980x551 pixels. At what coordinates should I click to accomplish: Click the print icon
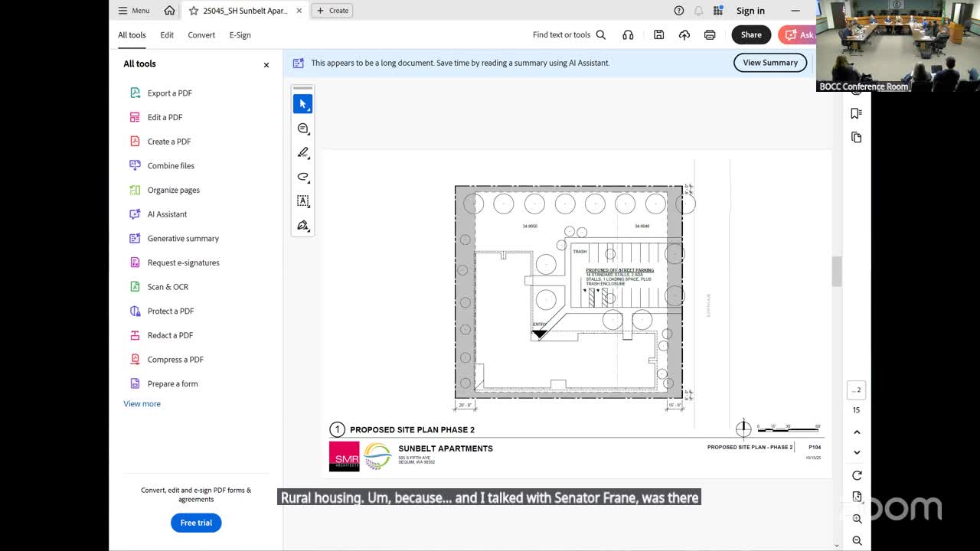coord(710,34)
